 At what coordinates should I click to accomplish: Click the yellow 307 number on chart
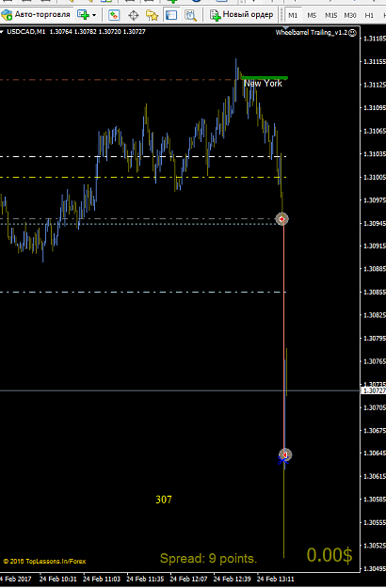coord(164,500)
